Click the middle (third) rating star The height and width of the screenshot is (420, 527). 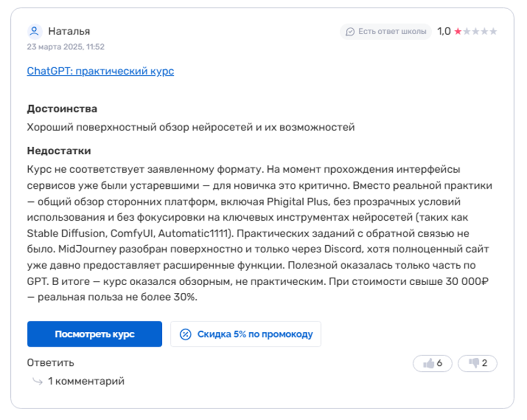click(x=476, y=31)
